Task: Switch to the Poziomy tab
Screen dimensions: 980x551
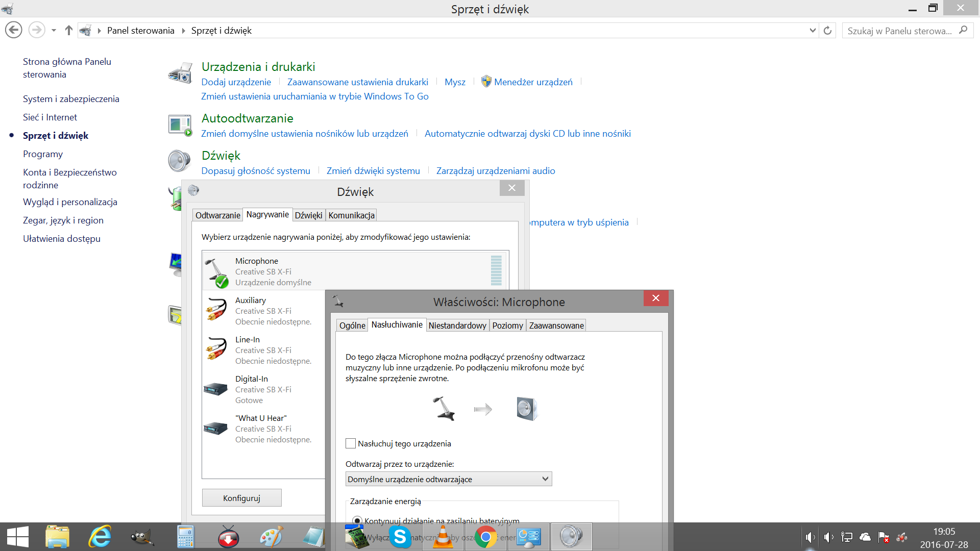Action: 507,325
